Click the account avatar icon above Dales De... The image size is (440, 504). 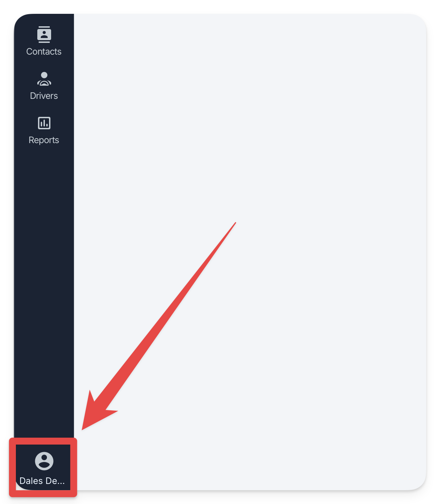[44, 461]
